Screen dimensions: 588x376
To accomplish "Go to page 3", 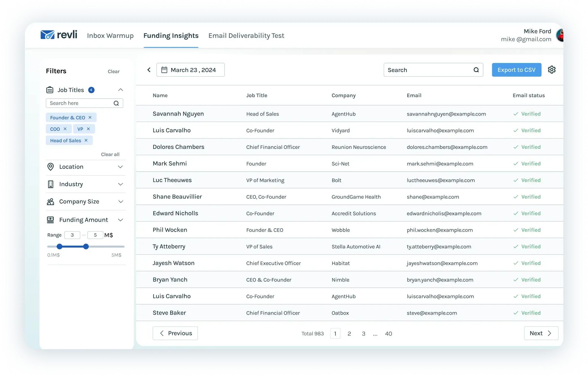I will point(364,334).
